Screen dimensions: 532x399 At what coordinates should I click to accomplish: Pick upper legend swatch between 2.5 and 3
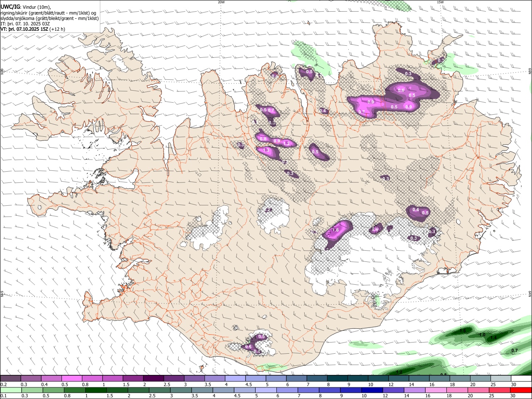tap(174, 379)
